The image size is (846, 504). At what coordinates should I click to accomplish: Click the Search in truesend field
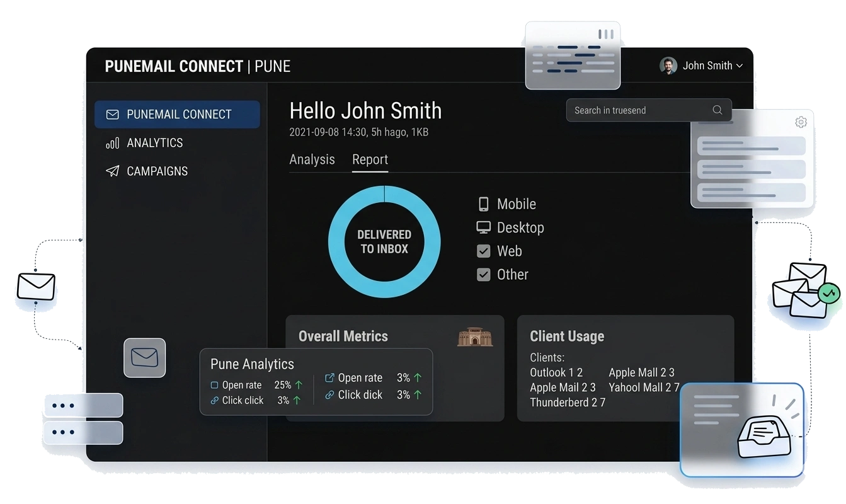click(x=649, y=110)
